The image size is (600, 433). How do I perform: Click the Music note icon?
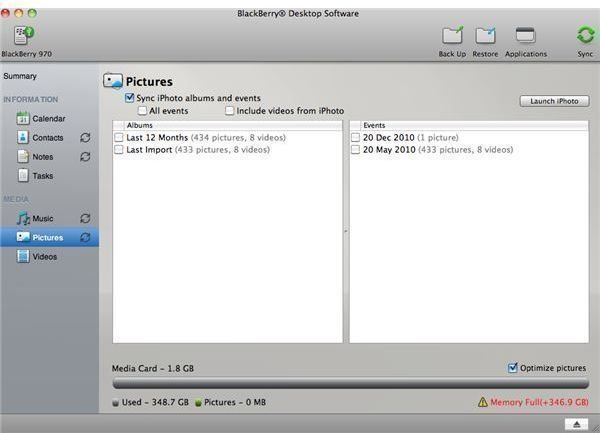pos(23,218)
